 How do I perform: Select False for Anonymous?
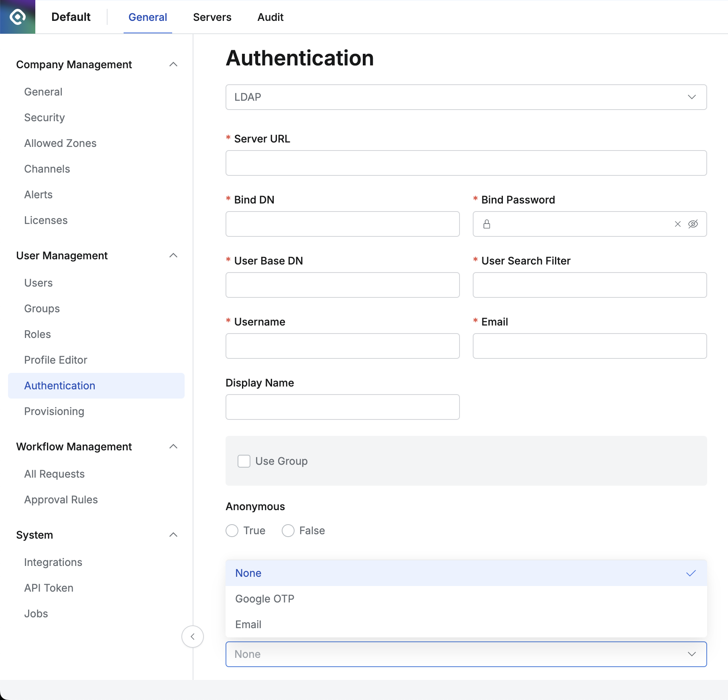[x=288, y=530]
